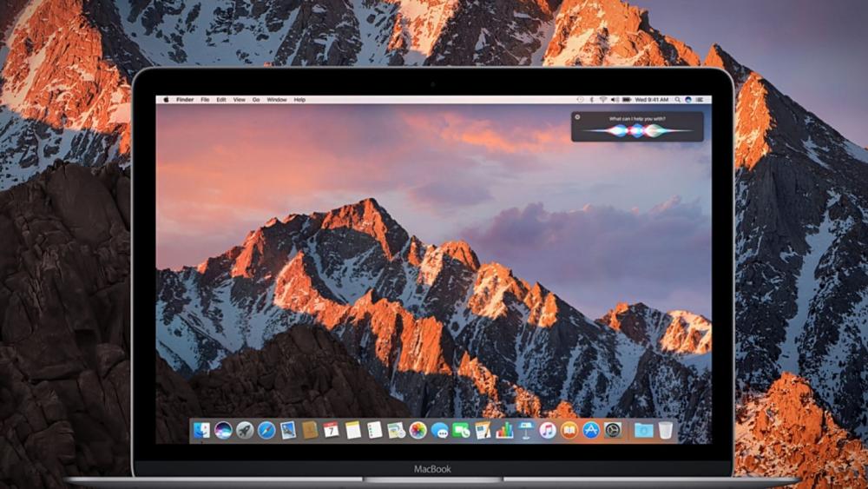Open Safari from the dock

266,430
